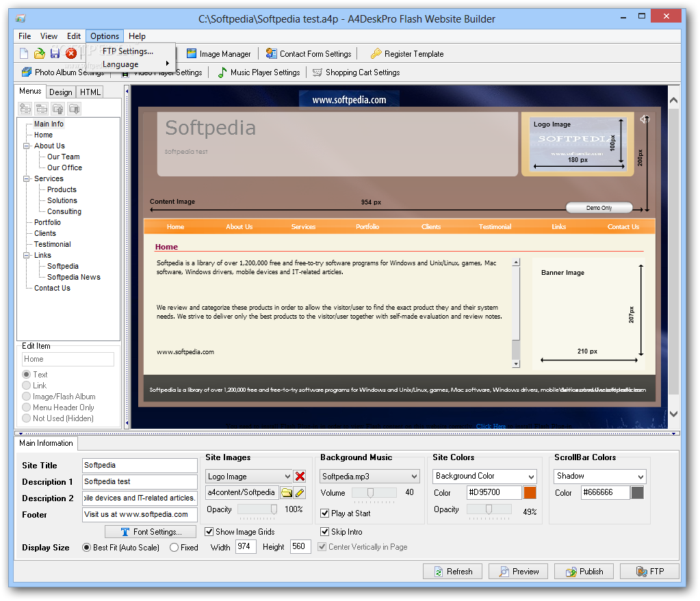
Task: Open Shopping Cart Settings
Action: pos(357,72)
